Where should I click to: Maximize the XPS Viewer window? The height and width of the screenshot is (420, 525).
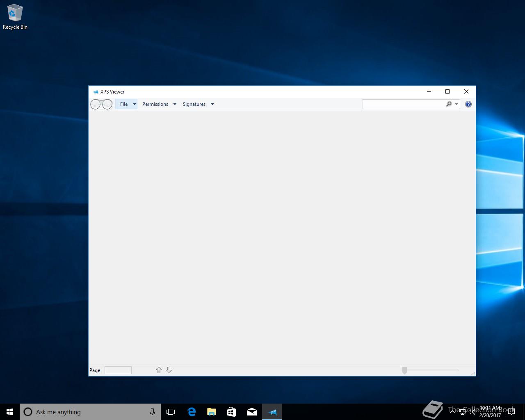(x=447, y=91)
